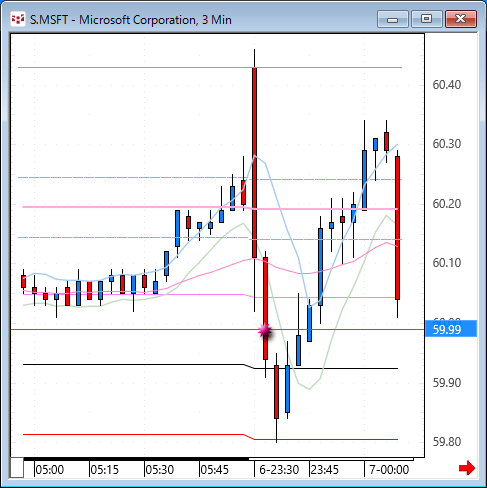
Task: Click the 05:30 time axis label
Action: click(x=160, y=470)
